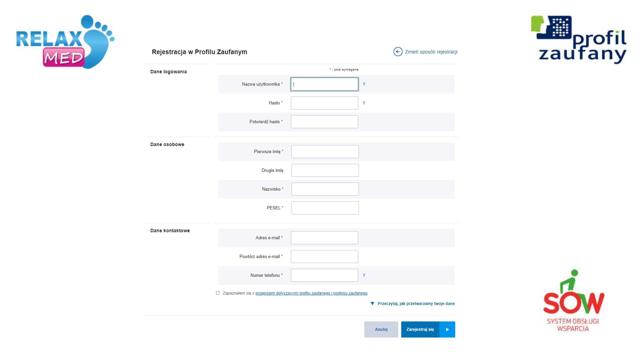644x362 pixels.
Task: Click into the Hasło password field
Action: 324,103
